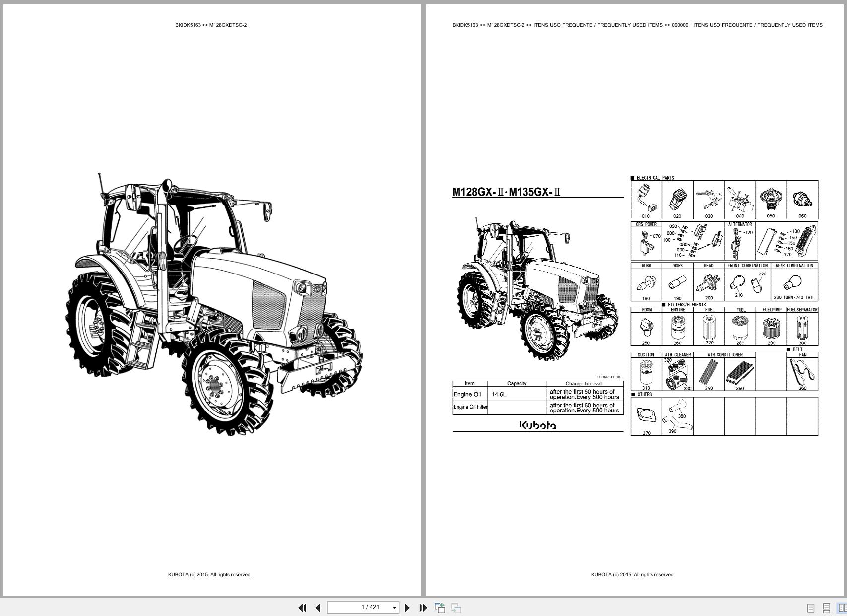847x616 pixels.
Task: Switch to continuous scrolling view
Action: click(x=826, y=608)
